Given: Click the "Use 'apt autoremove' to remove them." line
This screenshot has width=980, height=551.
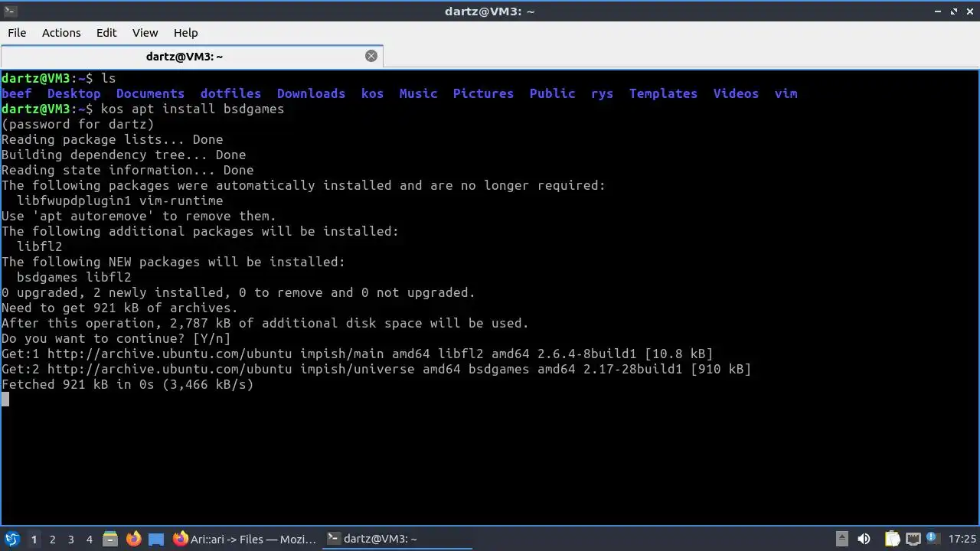Looking at the screenshot, I should 139,216.
